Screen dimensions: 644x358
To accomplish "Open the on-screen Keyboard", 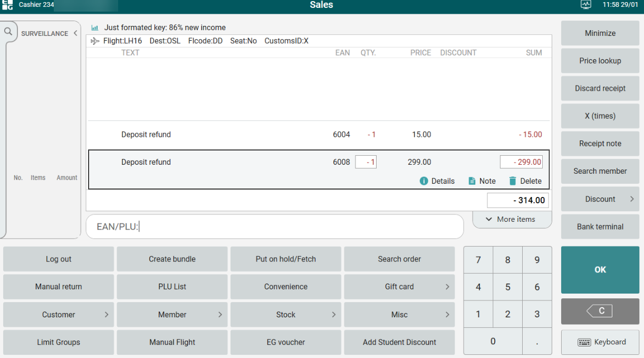I will [x=600, y=342].
